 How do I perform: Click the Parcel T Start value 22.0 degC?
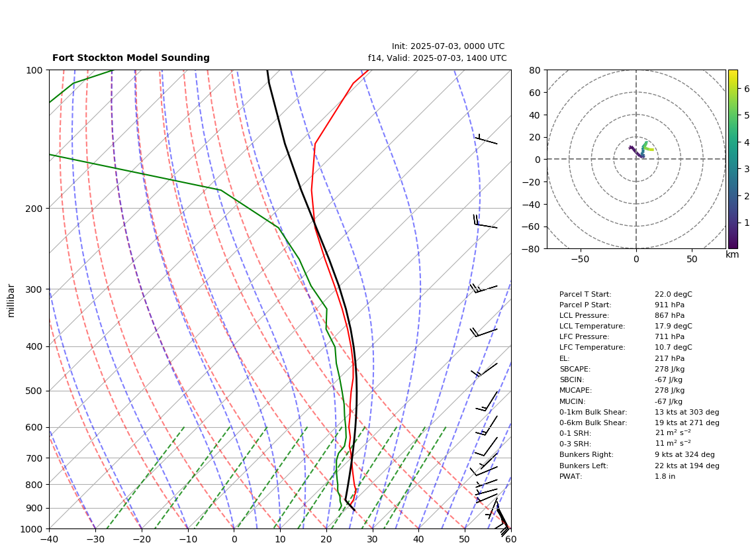673,294
